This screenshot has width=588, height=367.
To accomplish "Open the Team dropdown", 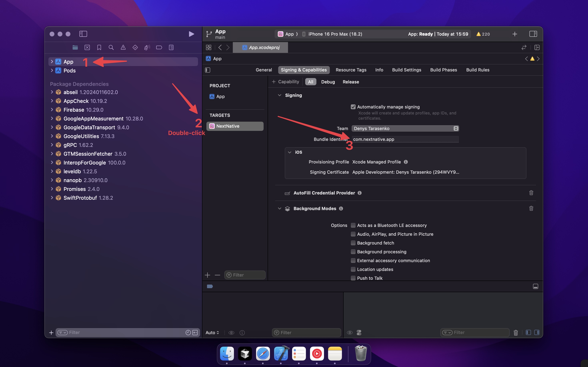I will coord(405,128).
